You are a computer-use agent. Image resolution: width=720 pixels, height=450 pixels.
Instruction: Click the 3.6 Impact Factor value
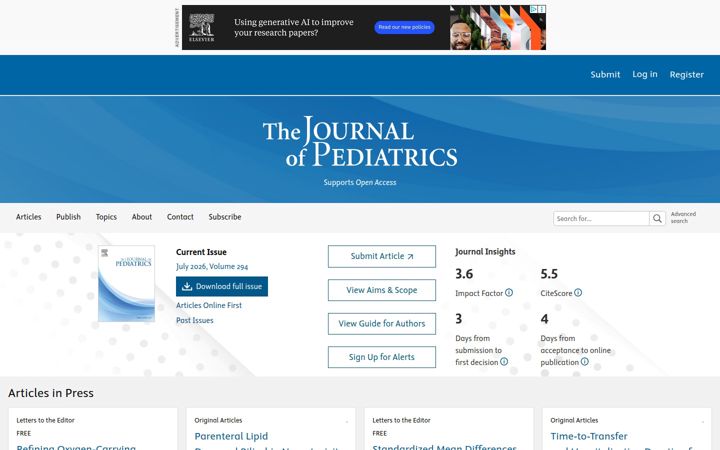464,274
